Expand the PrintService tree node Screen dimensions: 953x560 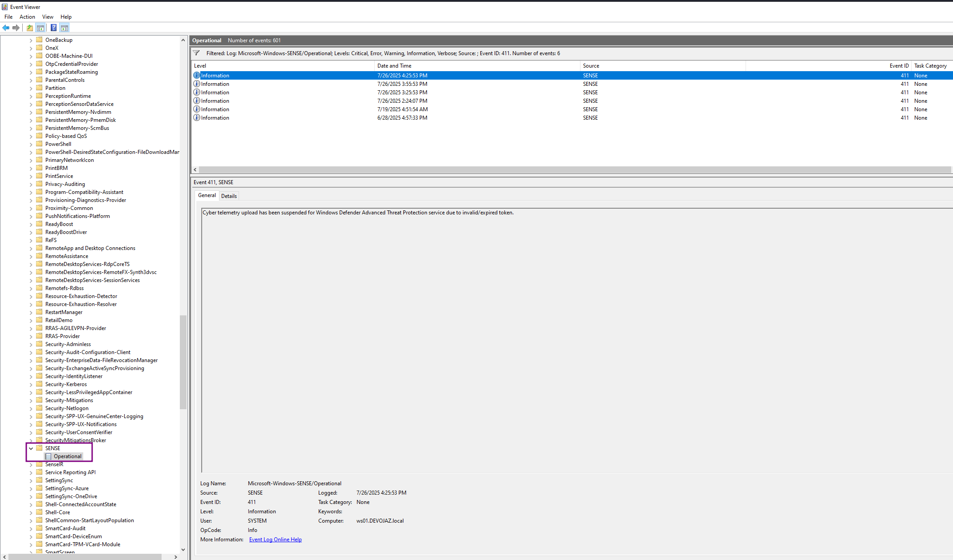31,176
